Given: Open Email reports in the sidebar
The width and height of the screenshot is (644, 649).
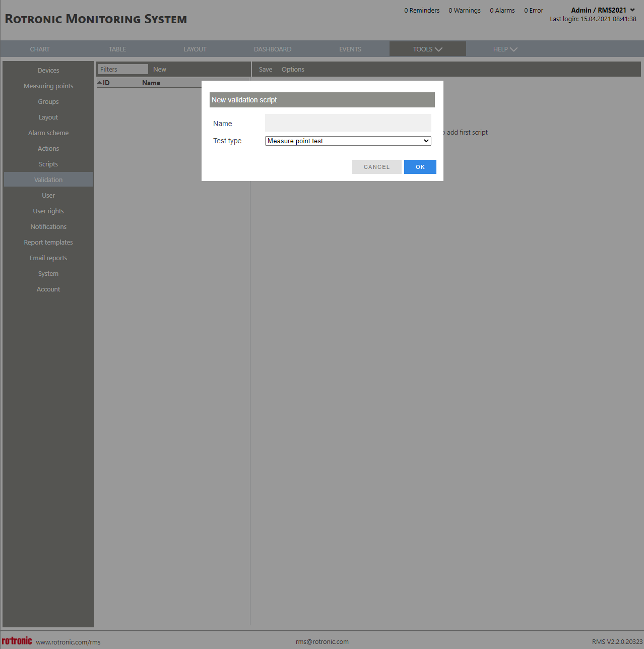Looking at the screenshot, I should coord(48,258).
